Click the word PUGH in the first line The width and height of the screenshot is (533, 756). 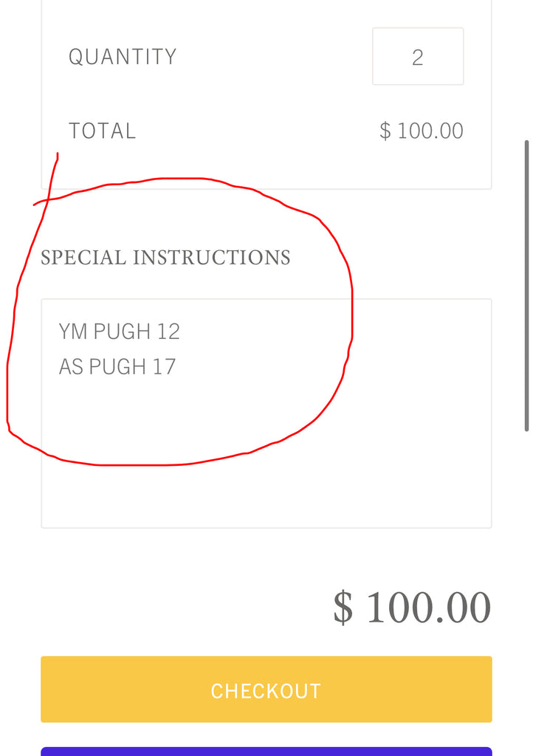[x=122, y=331]
